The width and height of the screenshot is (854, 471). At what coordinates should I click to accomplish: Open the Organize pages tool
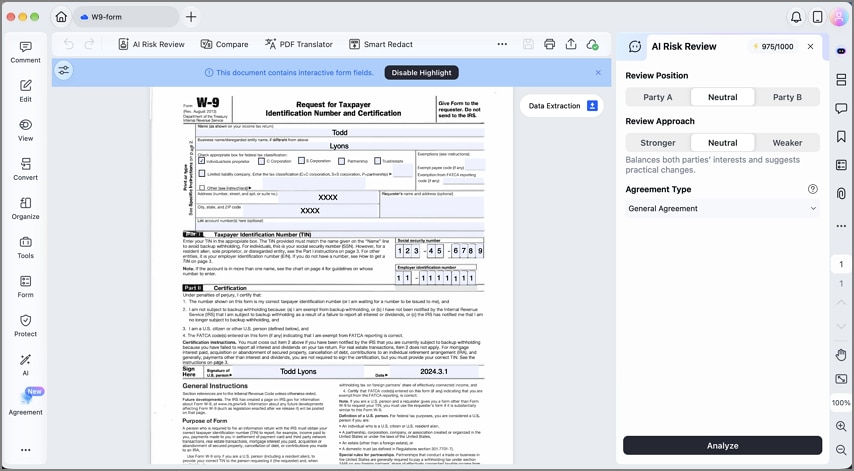(25, 209)
